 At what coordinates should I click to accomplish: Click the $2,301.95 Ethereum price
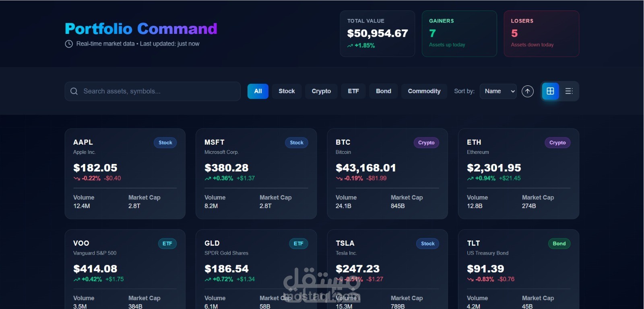(x=494, y=168)
